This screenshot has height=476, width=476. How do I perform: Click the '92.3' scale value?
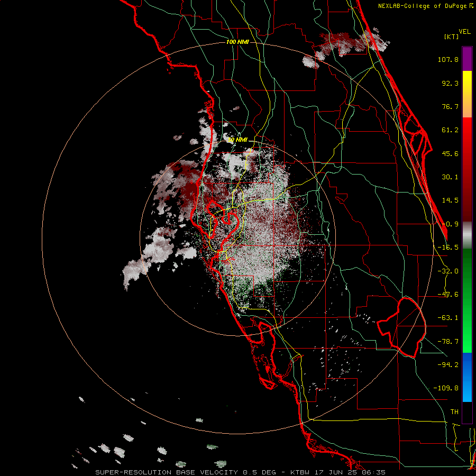click(450, 83)
